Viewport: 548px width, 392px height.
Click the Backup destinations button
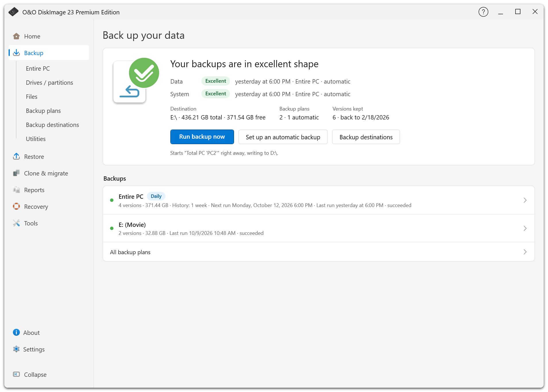tap(366, 137)
